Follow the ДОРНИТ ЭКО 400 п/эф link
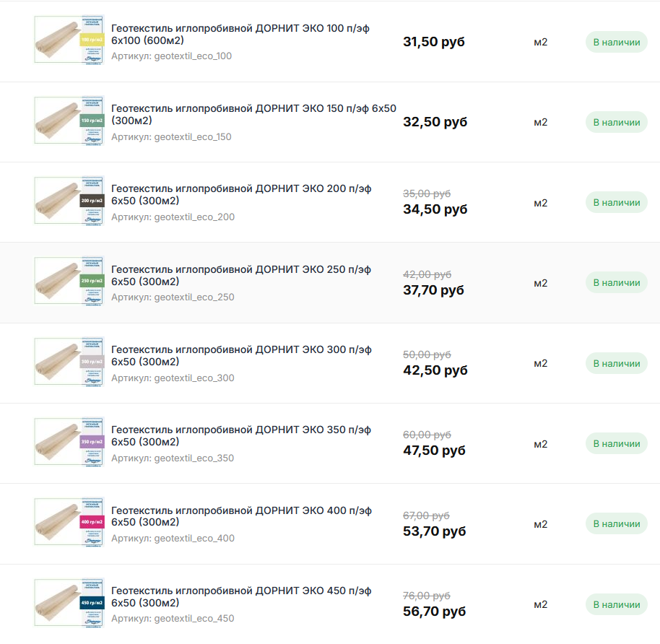 tap(241, 516)
